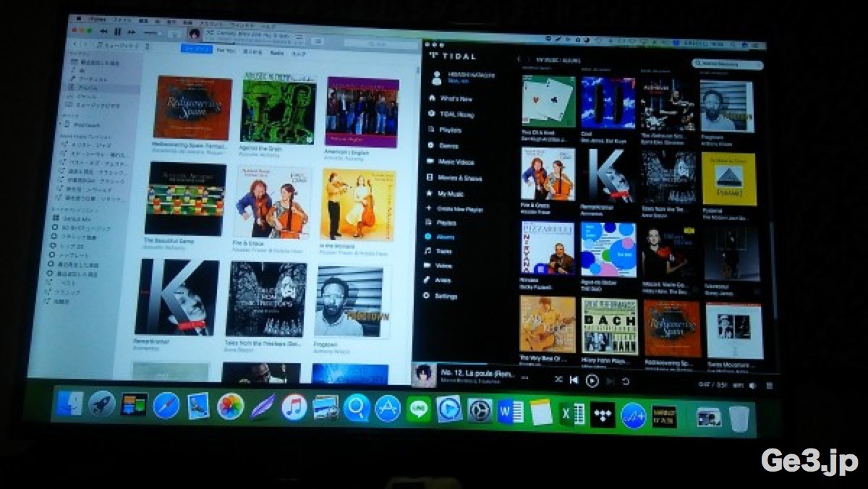
Task: Open Rediscovering Spain album in TIDAL
Action: click(672, 328)
